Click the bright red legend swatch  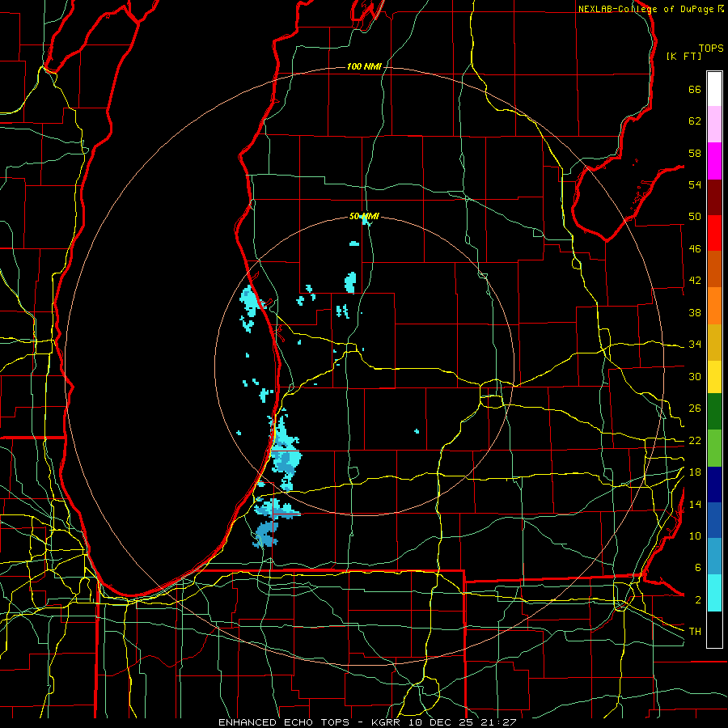click(714, 233)
